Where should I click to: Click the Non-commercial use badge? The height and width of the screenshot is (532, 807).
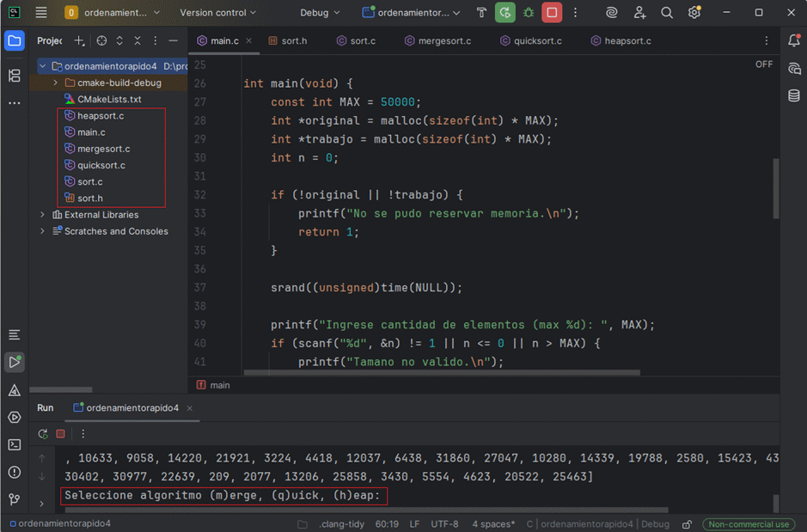(748, 524)
